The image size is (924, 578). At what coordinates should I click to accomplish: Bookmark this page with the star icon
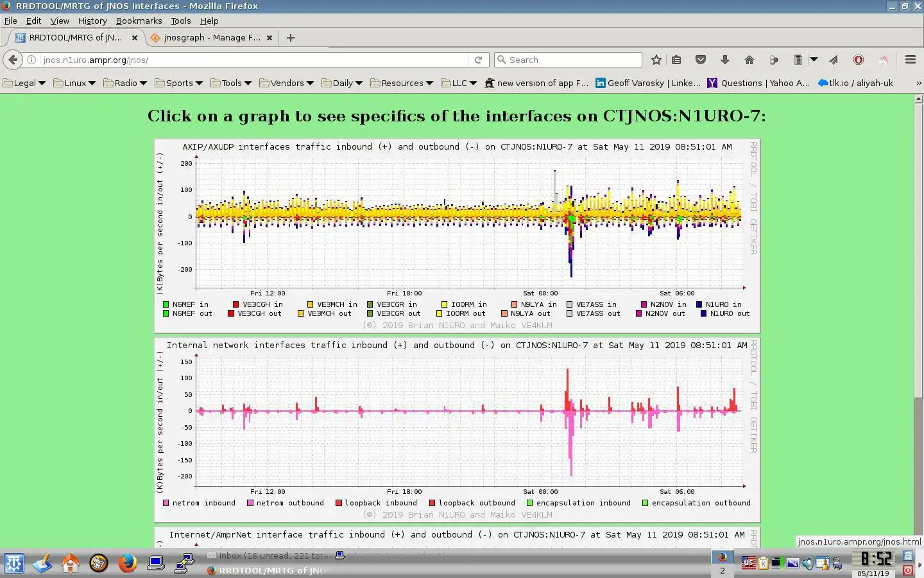coord(656,60)
